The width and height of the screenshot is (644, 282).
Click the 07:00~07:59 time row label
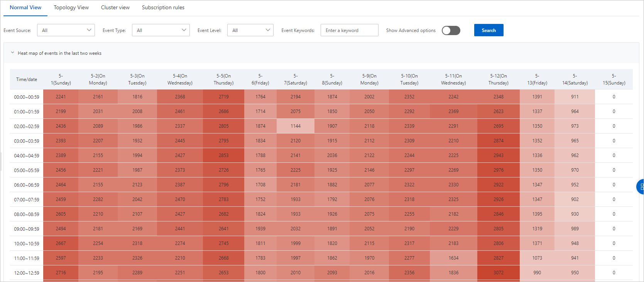(27, 199)
